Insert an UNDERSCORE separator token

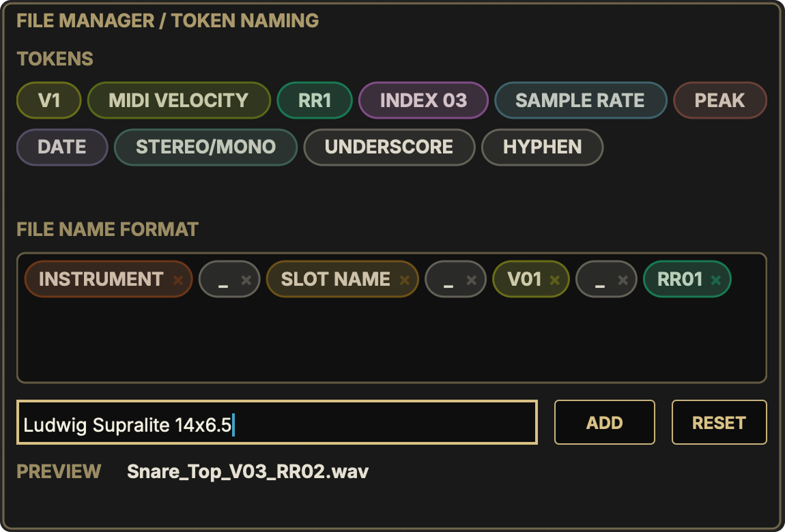coord(389,147)
